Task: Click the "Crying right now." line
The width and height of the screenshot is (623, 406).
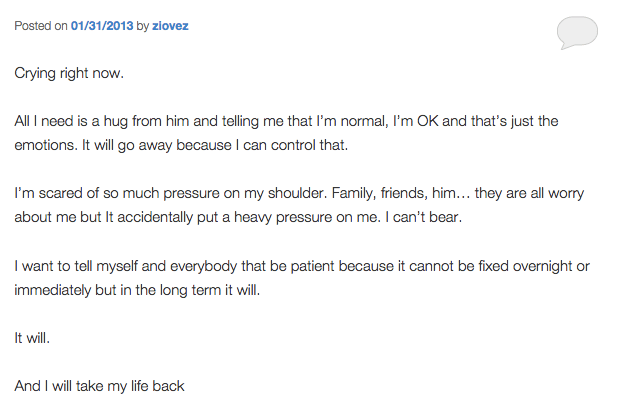Action: [68, 74]
